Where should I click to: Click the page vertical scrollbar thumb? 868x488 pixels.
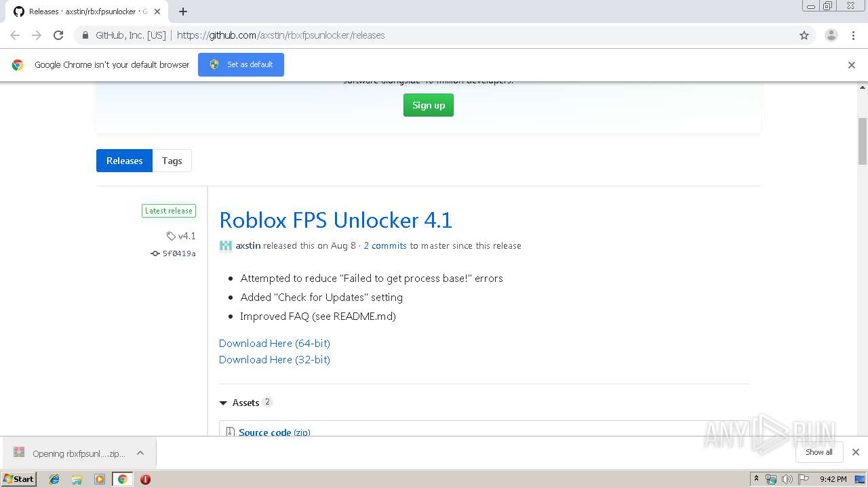863,141
